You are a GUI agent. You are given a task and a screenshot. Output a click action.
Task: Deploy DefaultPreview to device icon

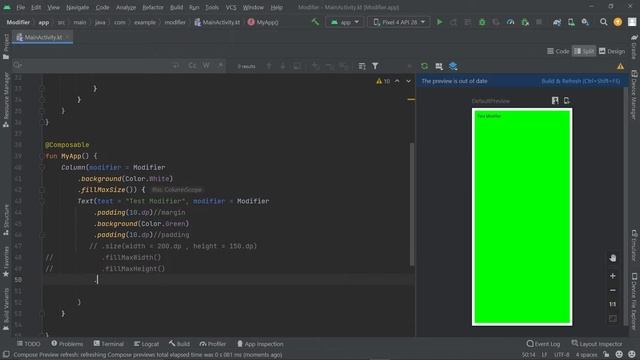coord(567,100)
